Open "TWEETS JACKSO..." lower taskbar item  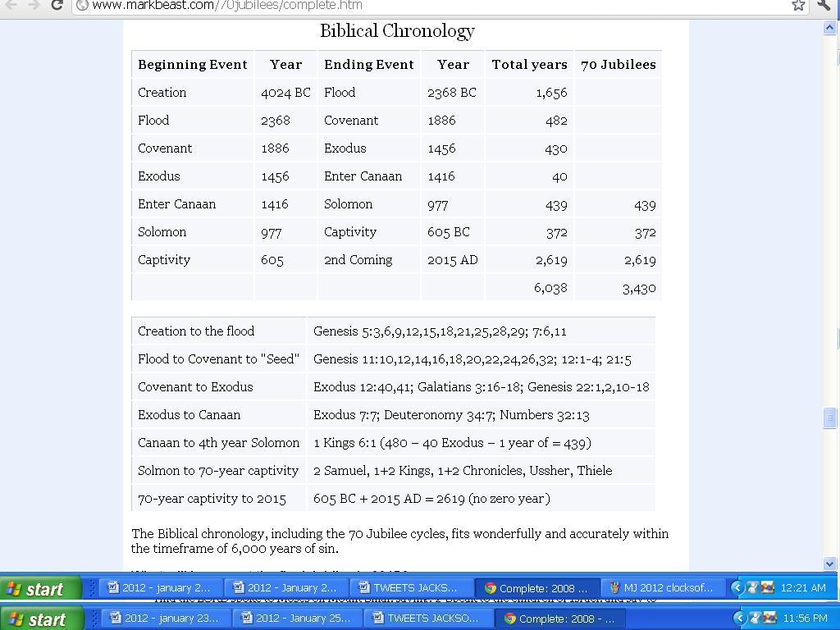tap(427, 619)
